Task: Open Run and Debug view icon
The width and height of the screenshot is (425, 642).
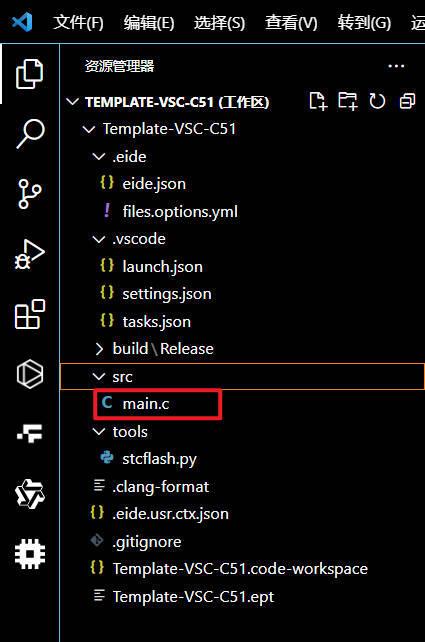Action: [x=29, y=255]
